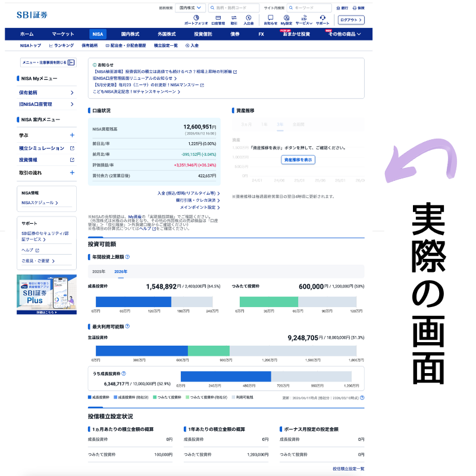
Task: Click the ログアウト button
Action: coord(351,20)
